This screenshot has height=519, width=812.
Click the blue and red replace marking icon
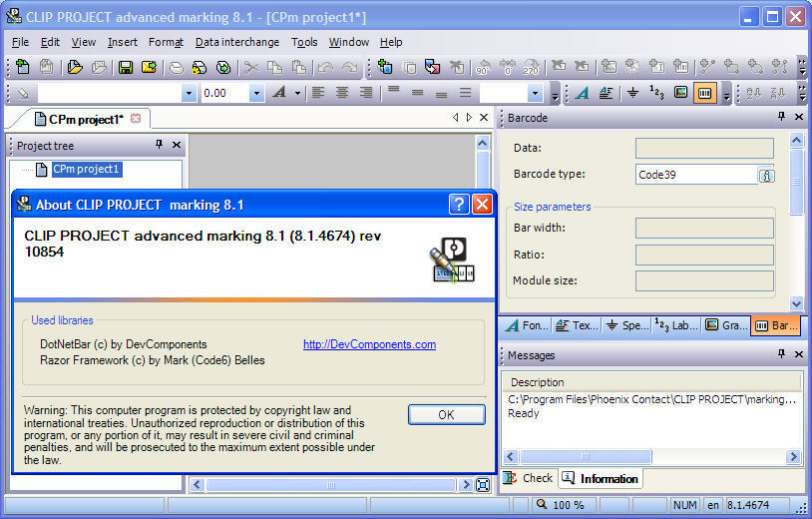[432, 67]
